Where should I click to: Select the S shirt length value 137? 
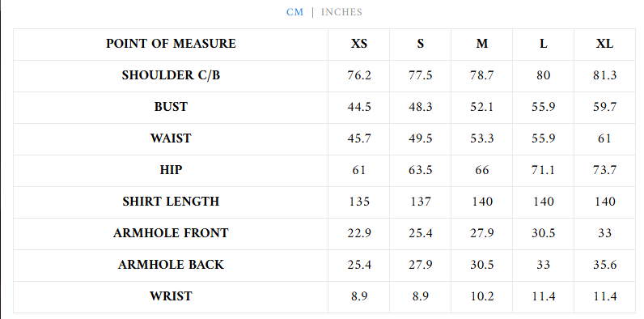tap(420, 202)
